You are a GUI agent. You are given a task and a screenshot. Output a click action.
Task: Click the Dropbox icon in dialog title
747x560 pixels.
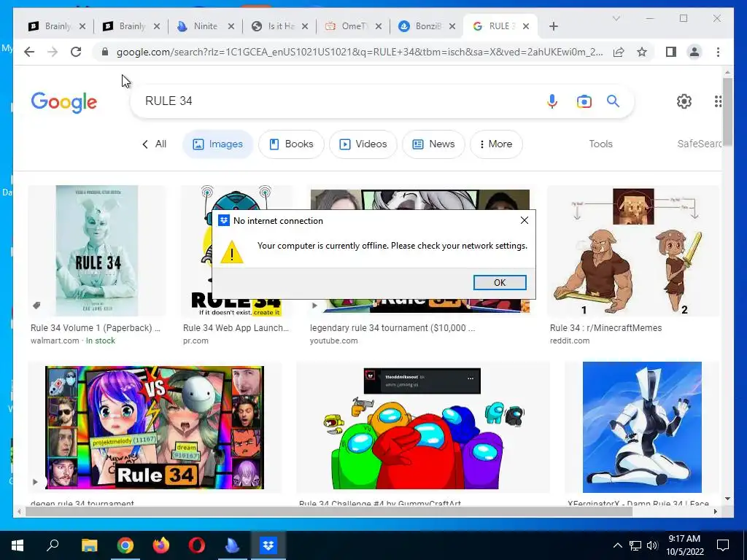click(x=223, y=220)
